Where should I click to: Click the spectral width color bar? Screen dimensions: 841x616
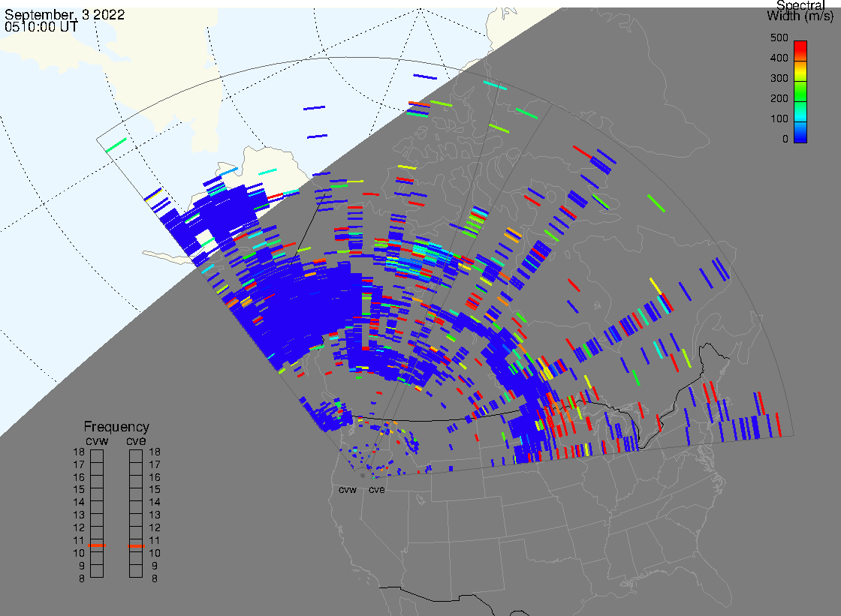(800, 92)
